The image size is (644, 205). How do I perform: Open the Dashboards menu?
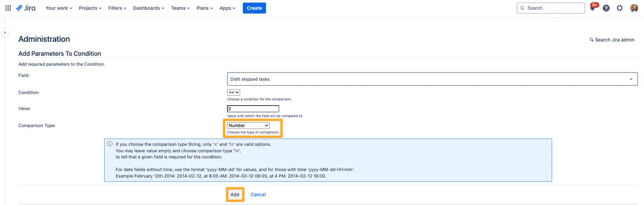pos(148,8)
